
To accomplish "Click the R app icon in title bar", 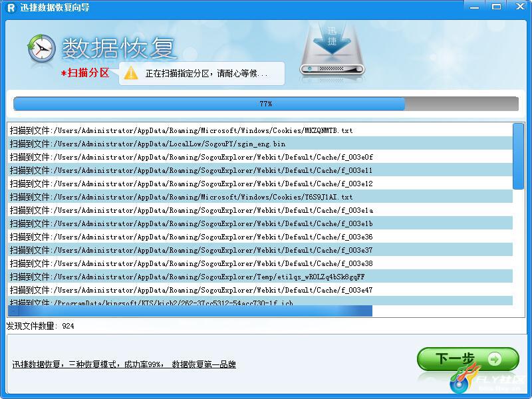I will [x=11, y=7].
